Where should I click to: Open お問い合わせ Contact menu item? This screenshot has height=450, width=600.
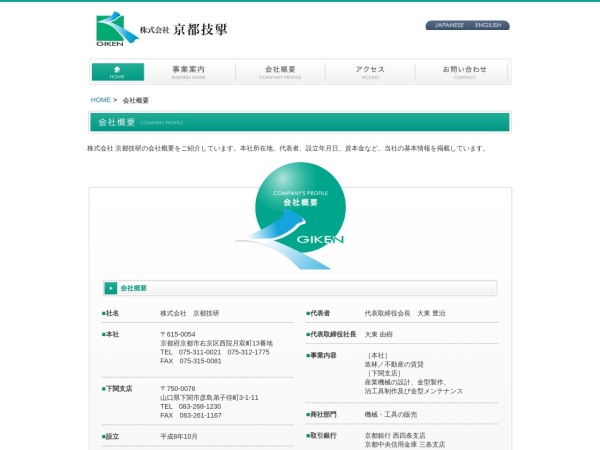click(464, 72)
